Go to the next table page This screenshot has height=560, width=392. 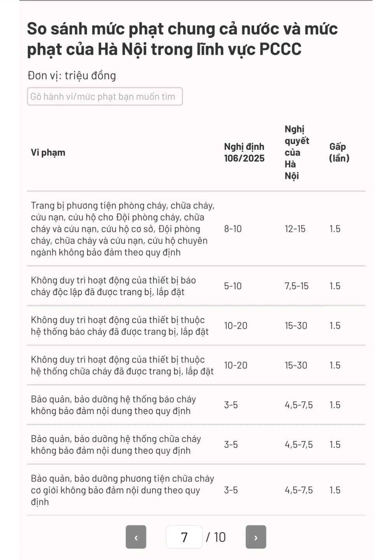[x=255, y=537]
